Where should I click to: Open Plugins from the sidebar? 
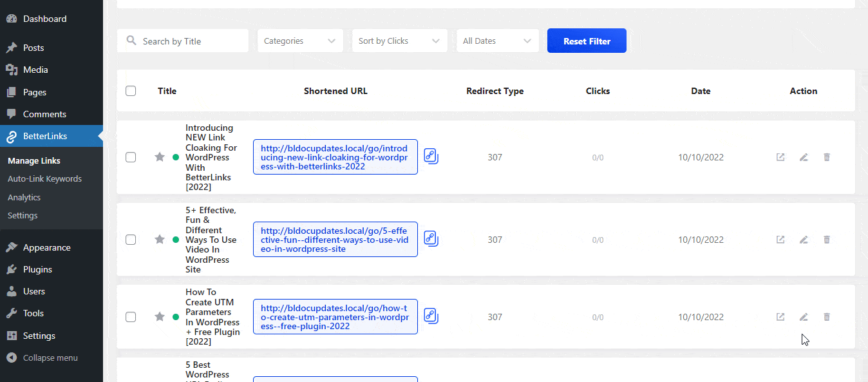click(x=36, y=269)
